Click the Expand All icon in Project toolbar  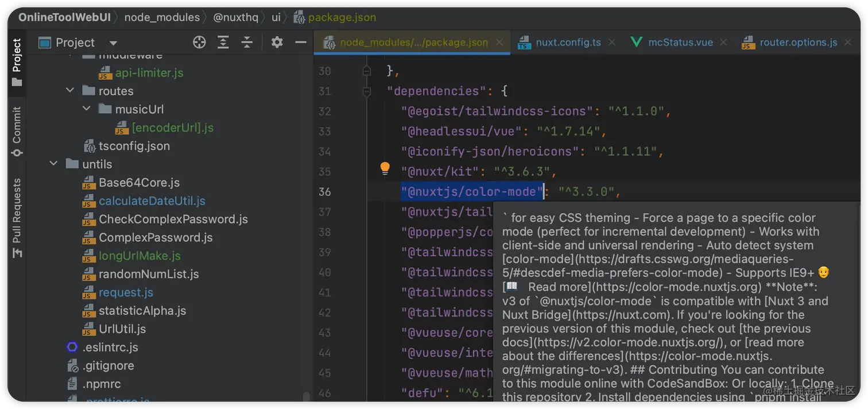(223, 43)
